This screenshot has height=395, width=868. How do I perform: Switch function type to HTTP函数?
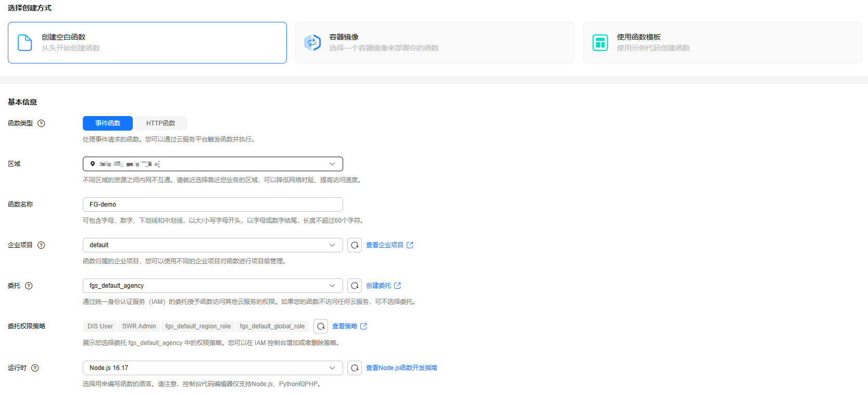160,123
